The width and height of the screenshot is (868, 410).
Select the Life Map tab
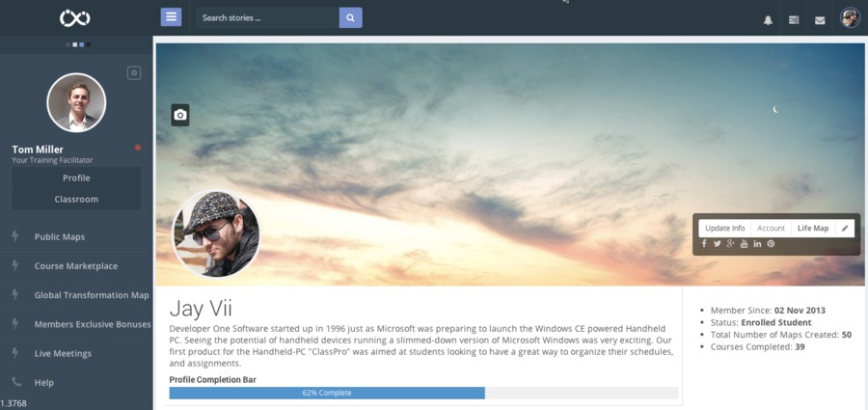pos(813,229)
